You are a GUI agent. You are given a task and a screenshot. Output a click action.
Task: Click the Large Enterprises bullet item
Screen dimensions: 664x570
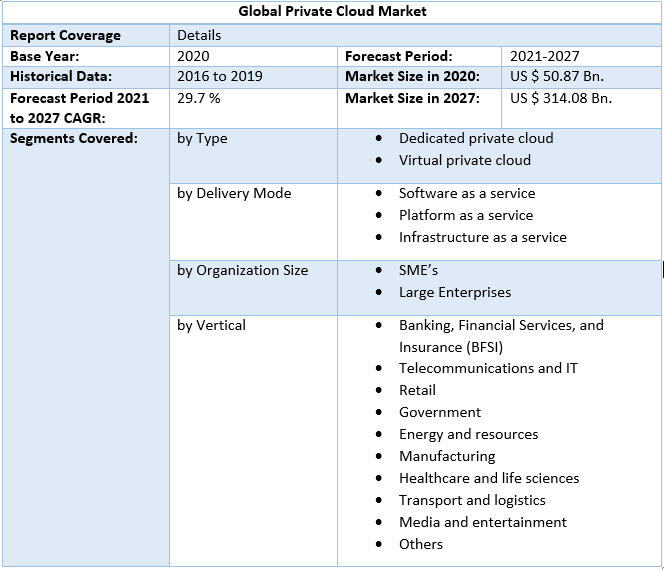(x=454, y=292)
